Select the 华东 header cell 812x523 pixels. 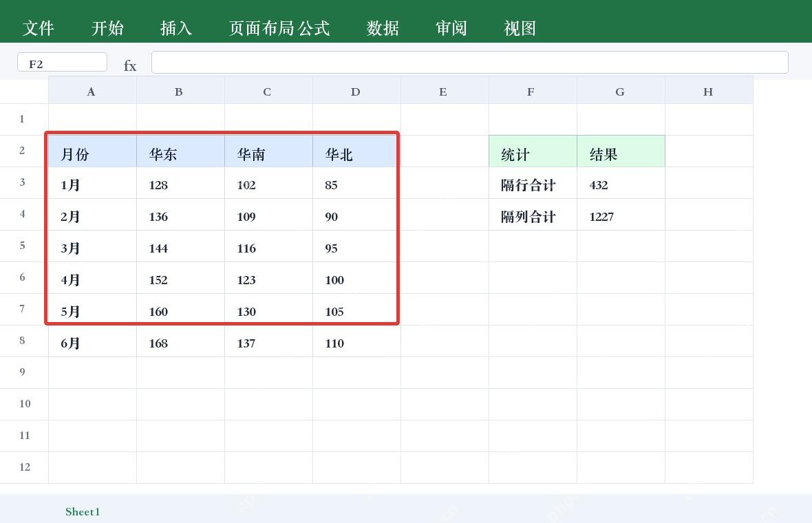180,151
